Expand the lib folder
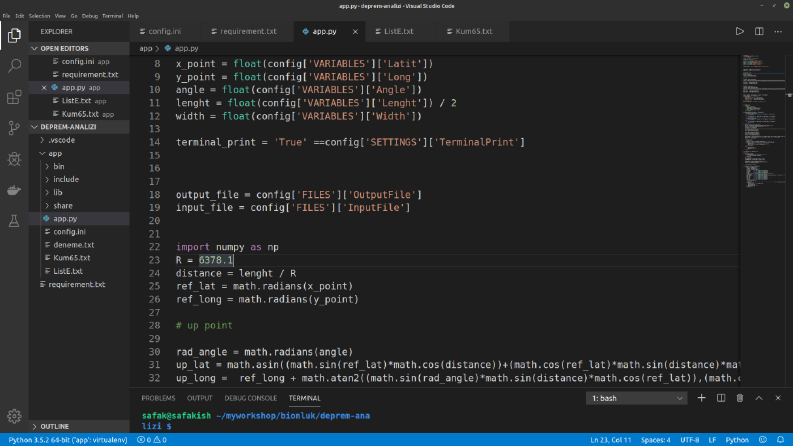793x446 pixels. pyautogui.click(x=79, y=193)
